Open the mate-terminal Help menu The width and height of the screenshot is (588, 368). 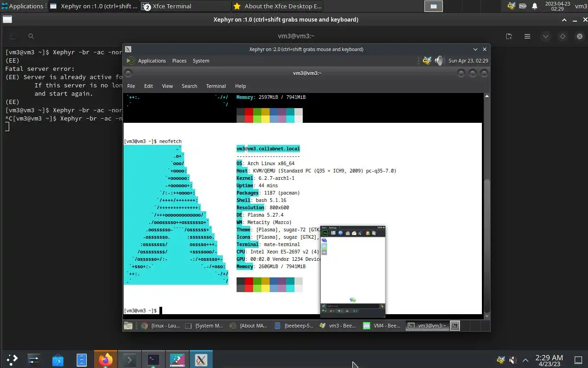click(x=240, y=86)
